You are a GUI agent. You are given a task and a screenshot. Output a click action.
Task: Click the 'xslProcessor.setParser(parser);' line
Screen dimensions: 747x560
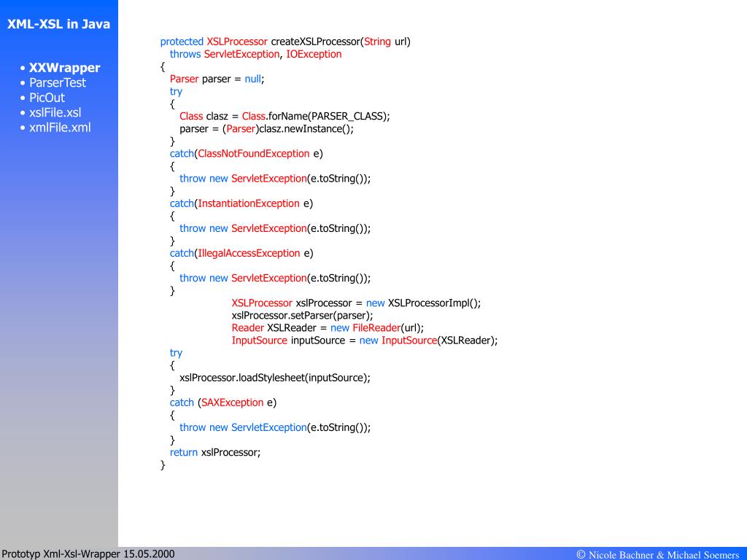302,315
